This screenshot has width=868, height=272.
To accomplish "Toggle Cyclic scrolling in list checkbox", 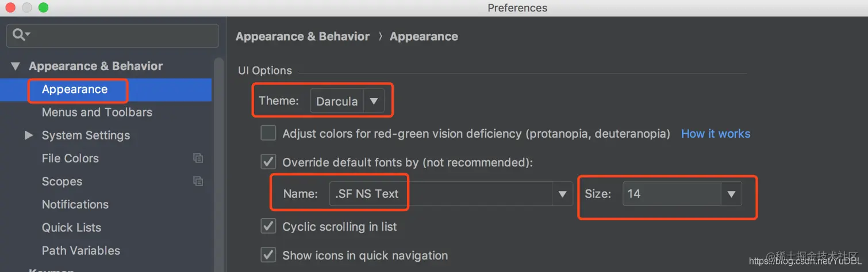I will click(x=268, y=226).
